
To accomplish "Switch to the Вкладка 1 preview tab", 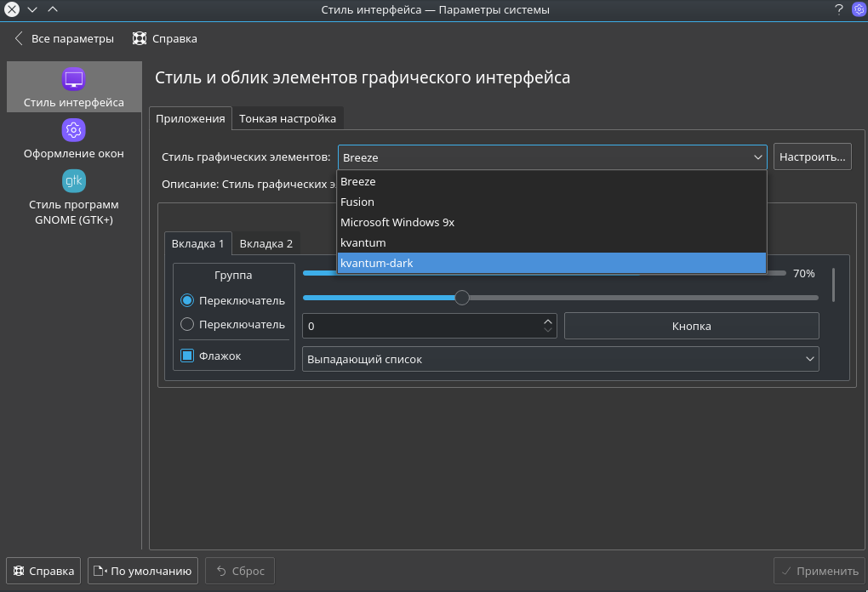I will coord(197,243).
